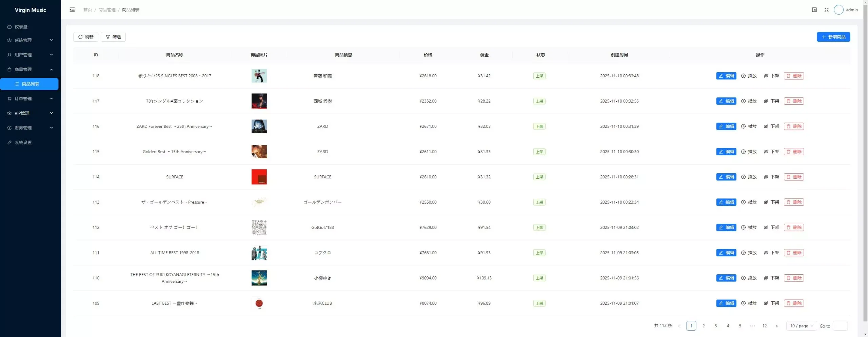The height and width of the screenshot is (337, 868).
Task: Play product 117 via 播放
Action: click(749, 101)
